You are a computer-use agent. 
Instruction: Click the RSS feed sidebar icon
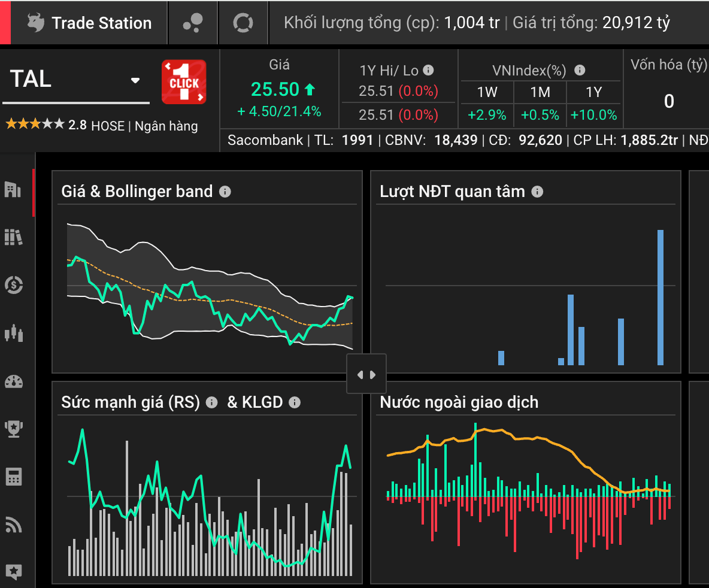point(13,525)
